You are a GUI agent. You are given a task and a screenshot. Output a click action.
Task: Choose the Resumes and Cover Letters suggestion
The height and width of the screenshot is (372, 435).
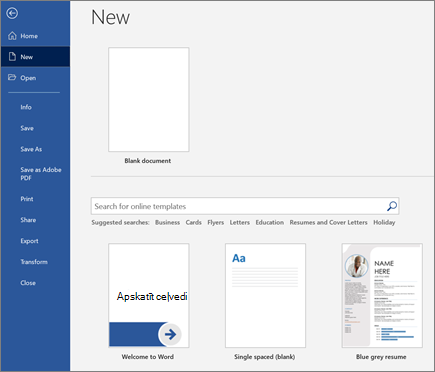pyautogui.click(x=328, y=222)
